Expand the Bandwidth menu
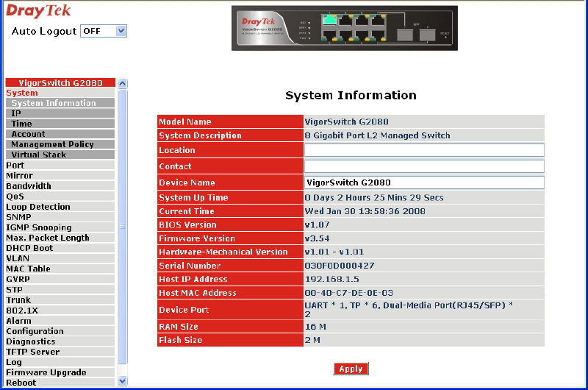588x390 pixels. coord(60,186)
